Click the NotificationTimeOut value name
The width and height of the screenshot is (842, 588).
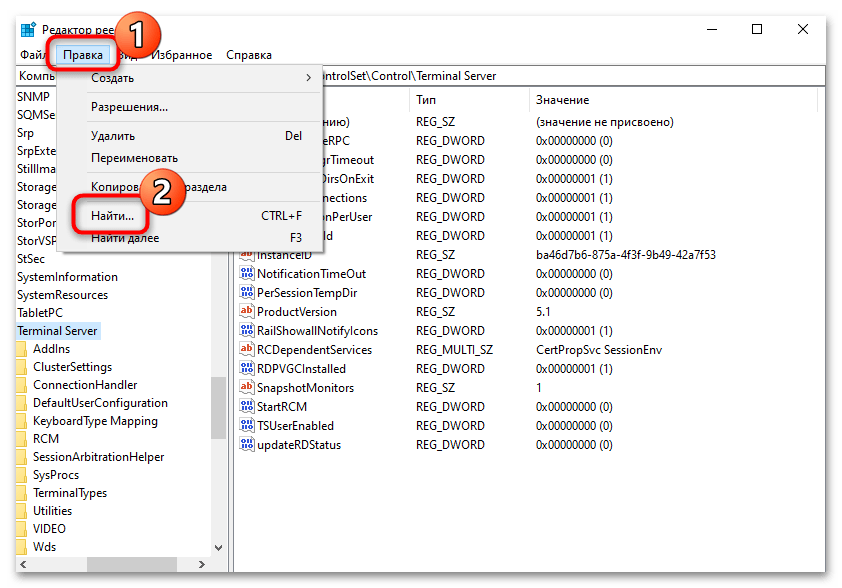coord(311,273)
